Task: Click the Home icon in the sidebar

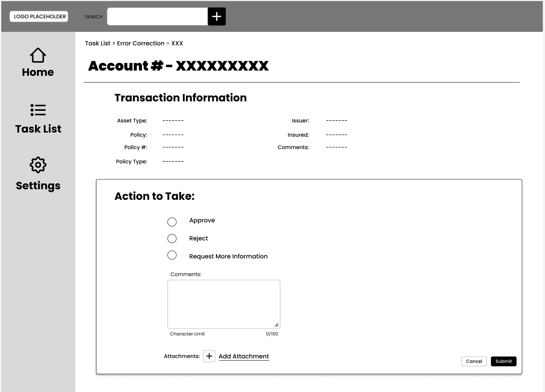Action: 38,55
